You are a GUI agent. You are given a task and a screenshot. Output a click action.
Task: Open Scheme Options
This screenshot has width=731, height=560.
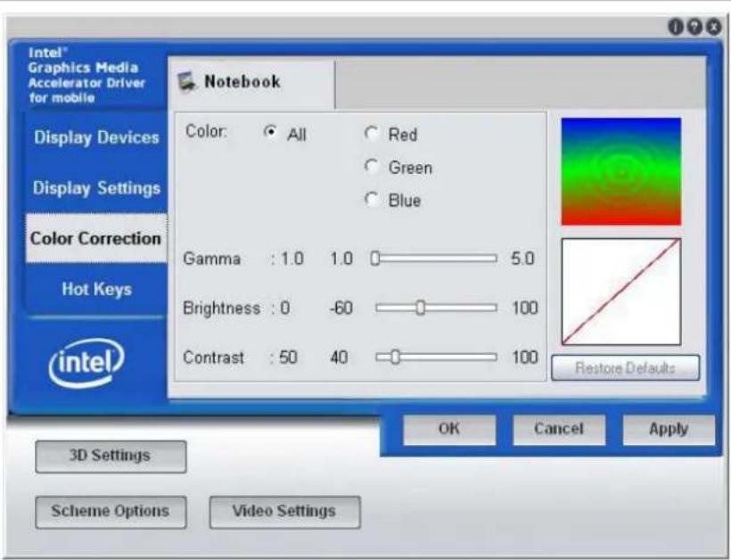111,512
